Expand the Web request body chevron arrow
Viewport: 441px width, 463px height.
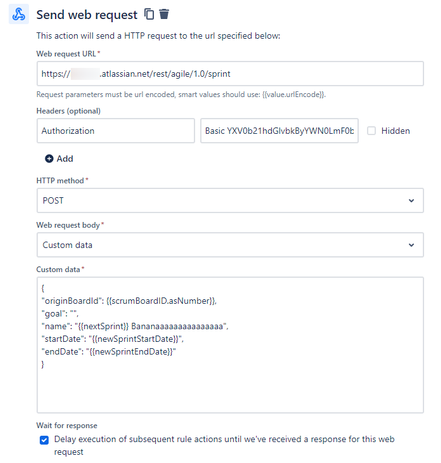pyautogui.click(x=411, y=245)
